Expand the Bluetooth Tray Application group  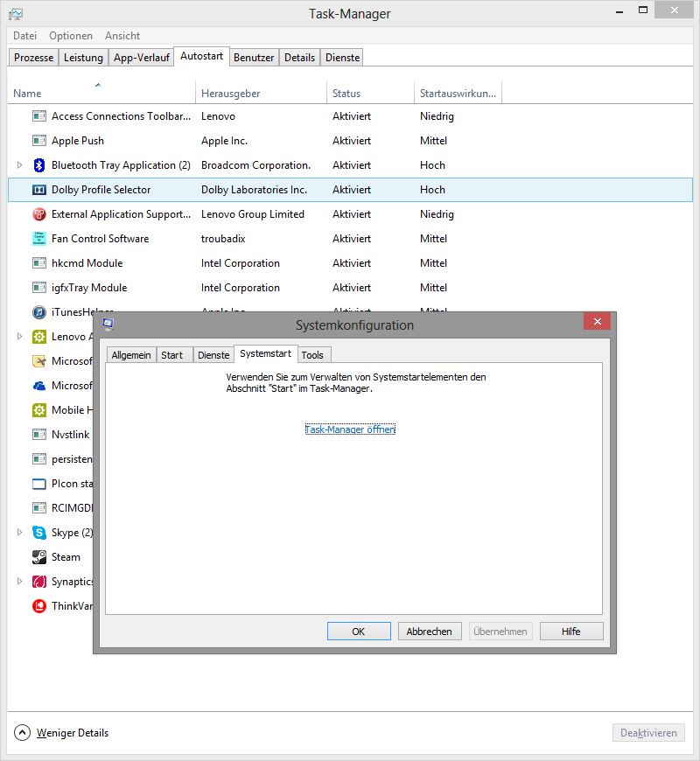tap(19, 165)
